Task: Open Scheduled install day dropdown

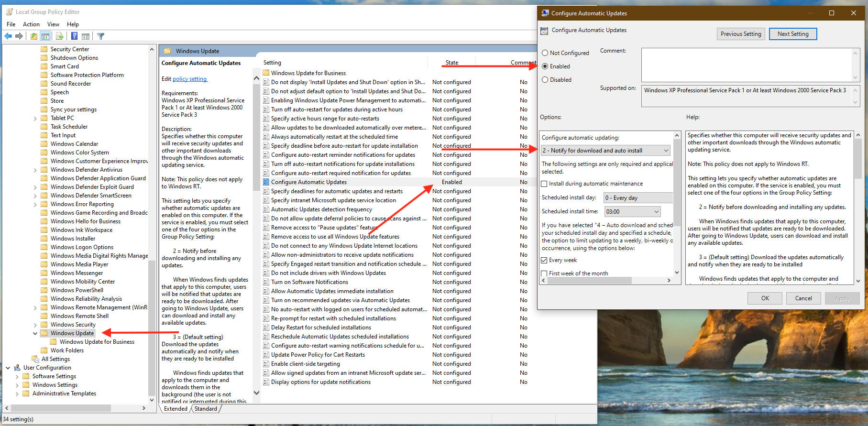Action: (638, 198)
